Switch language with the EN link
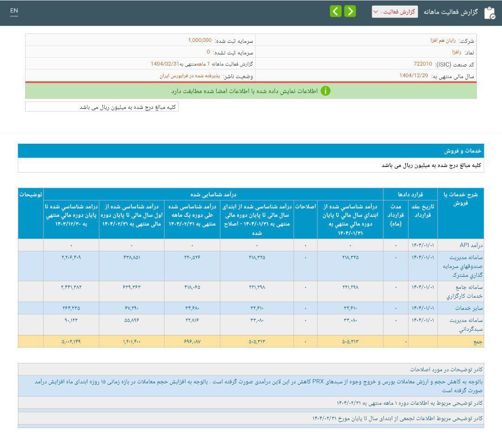 [x=14, y=11]
